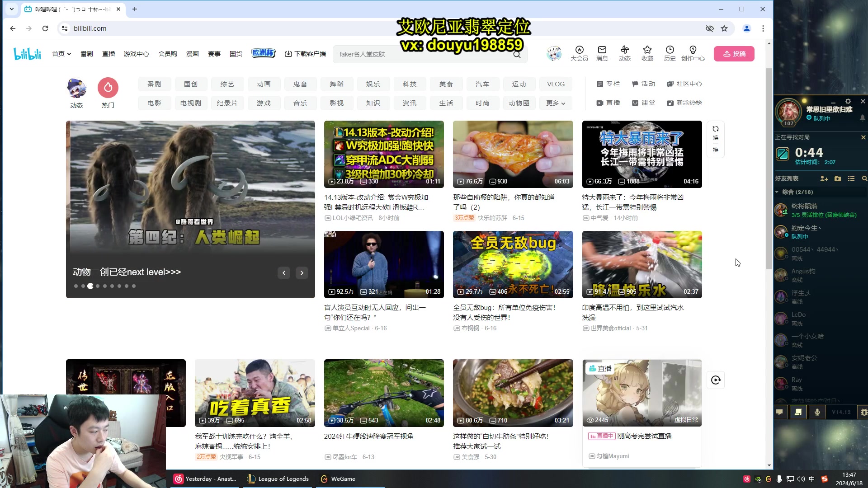Open the chat bubble icon in the League client
This screenshot has width=868, height=488.
(x=779, y=412)
